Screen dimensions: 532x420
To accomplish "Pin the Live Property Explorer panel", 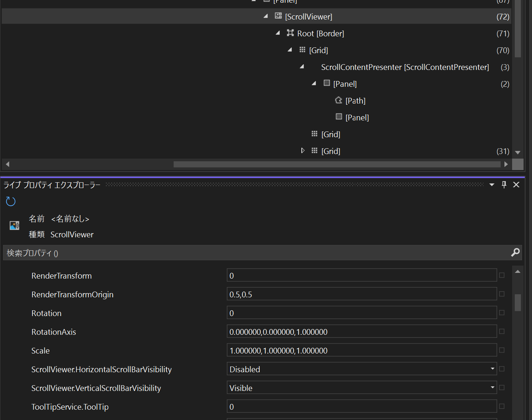I will point(504,185).
